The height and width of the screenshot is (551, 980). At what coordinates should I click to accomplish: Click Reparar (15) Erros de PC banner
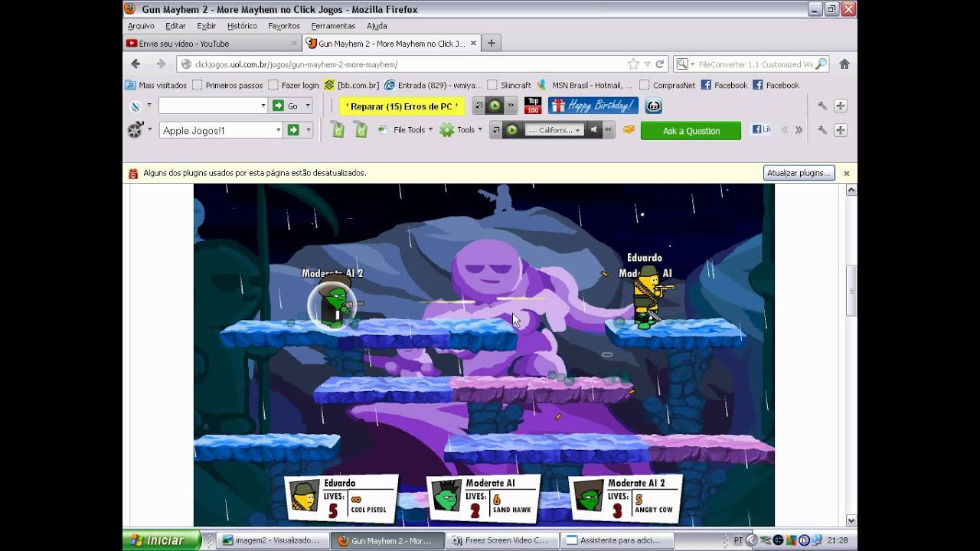tap(402, 106)
